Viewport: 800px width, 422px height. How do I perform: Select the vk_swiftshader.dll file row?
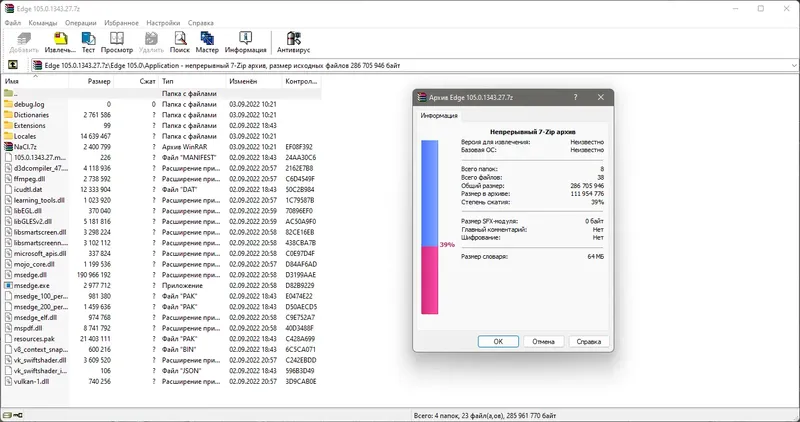tap(161, 360)
